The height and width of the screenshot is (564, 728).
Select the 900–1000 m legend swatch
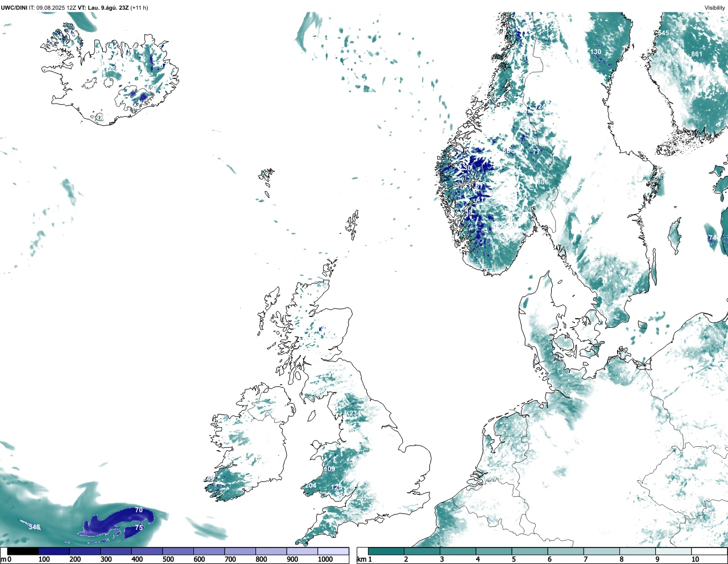[x=302, y=551]
